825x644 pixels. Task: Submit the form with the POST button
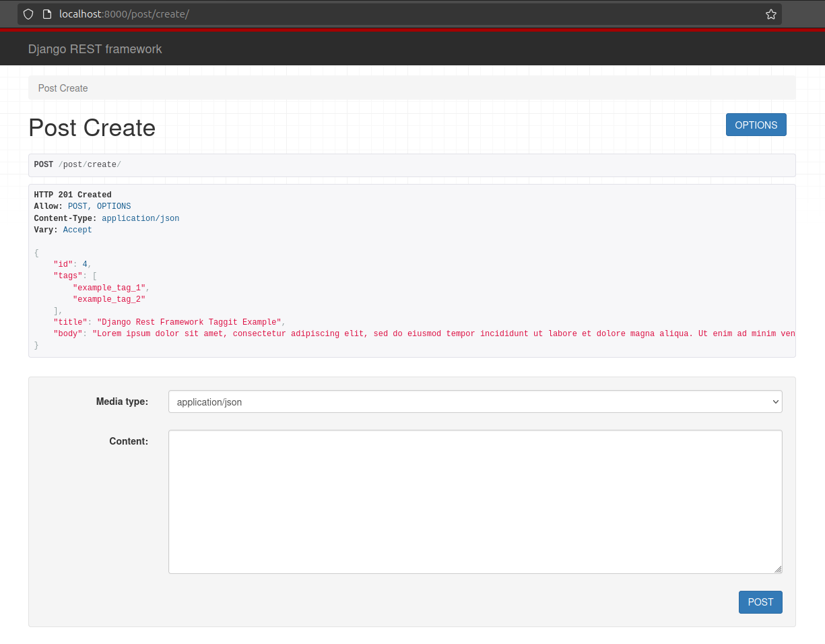coord(760,602)
